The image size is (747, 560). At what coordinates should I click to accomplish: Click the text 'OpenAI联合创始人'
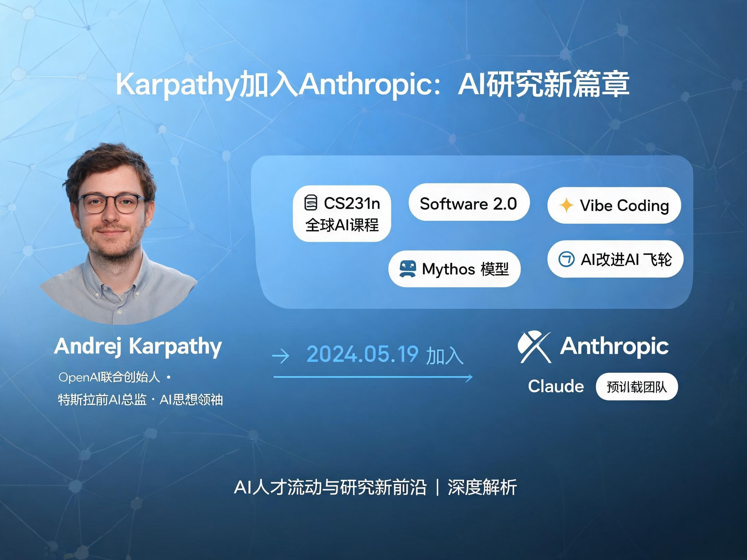109,377
